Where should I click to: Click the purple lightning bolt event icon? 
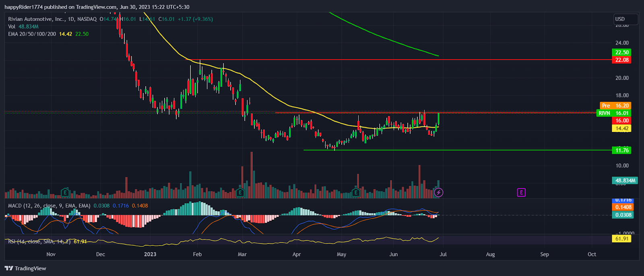tap(439, 192)
